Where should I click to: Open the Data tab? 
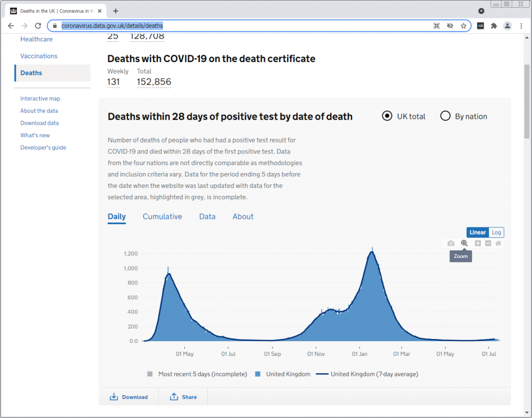click(x=207, y=217)
